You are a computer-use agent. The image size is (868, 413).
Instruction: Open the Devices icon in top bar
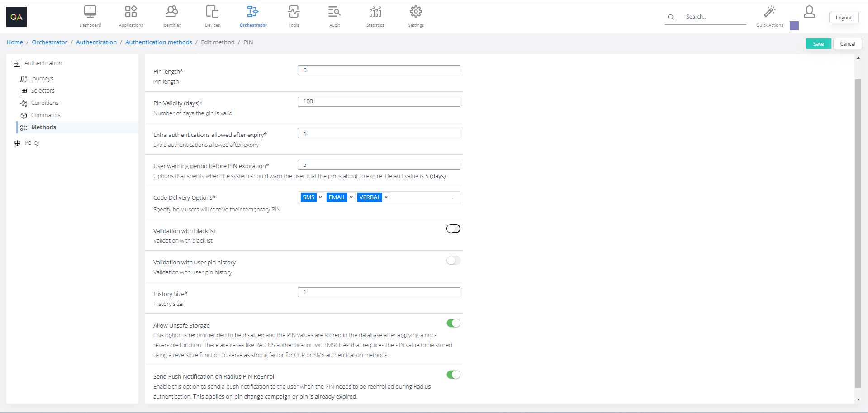point(212,12)
